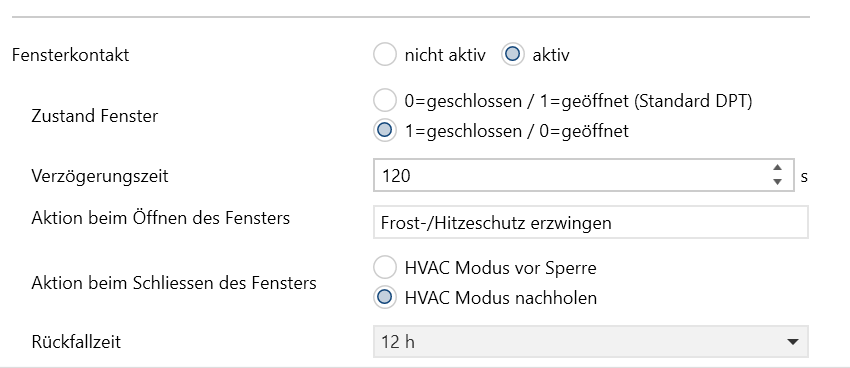Image resolution: width=850 pixels, height=368 pixels.
Task: Click the 'Fensterkontakt' parameter label
Action: pyautogui.click(x=70, y=55)
